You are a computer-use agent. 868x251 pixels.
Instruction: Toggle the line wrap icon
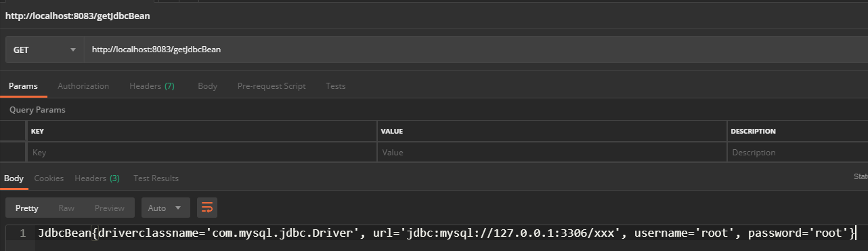point(207,208)
